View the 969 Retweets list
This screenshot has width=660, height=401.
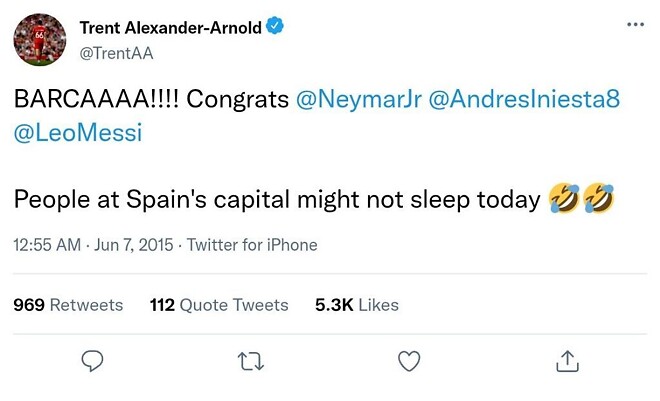click(68, 305)
